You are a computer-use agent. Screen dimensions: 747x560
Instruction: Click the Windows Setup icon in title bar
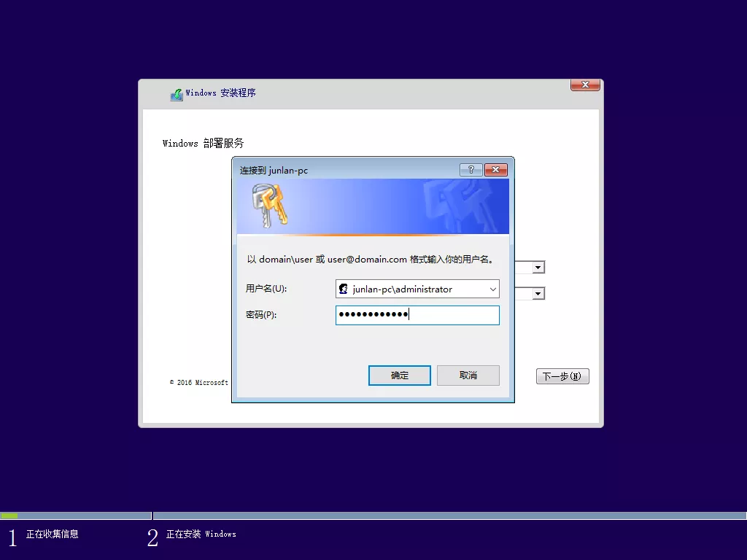[177, 95]
